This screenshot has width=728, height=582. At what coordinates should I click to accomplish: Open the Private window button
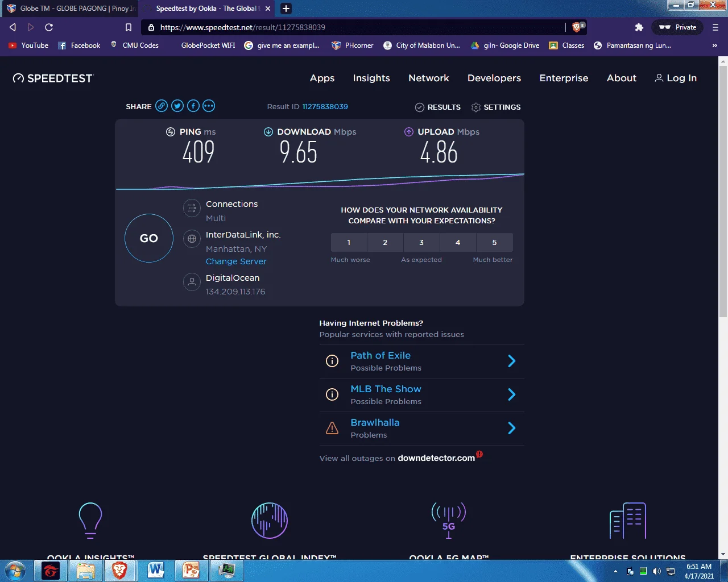pos(677,27)
